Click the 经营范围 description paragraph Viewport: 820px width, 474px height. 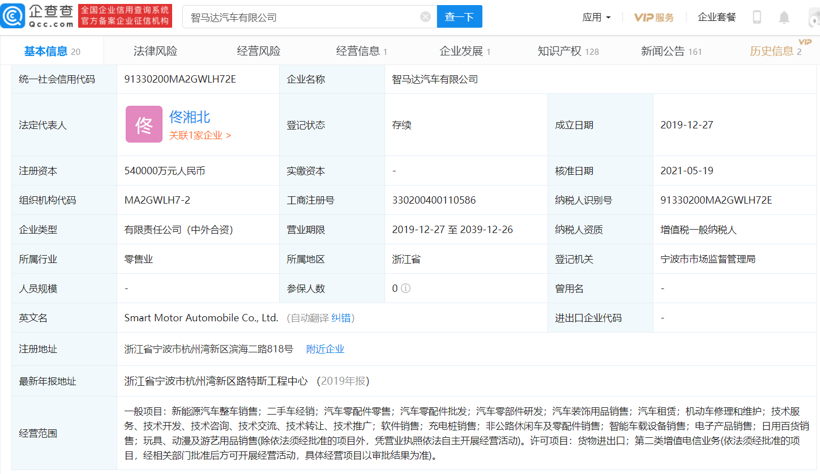[466, 433]
